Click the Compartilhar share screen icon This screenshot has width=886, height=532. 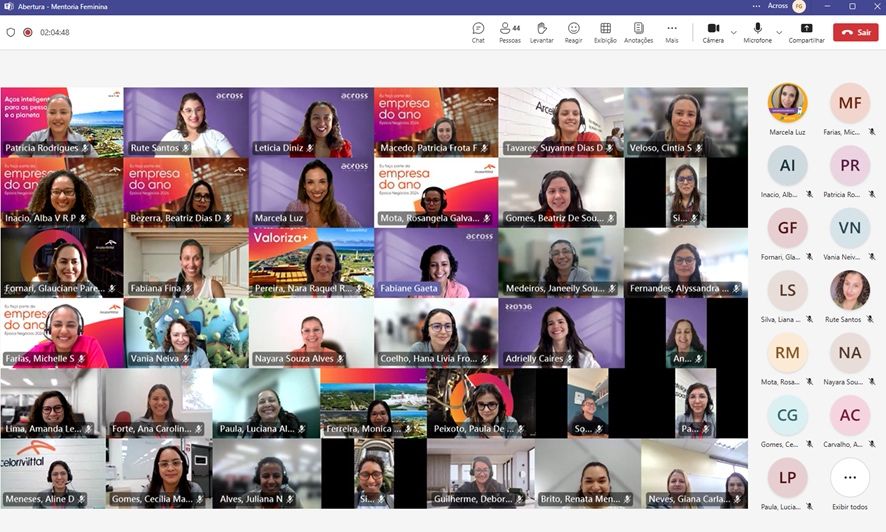806,32
